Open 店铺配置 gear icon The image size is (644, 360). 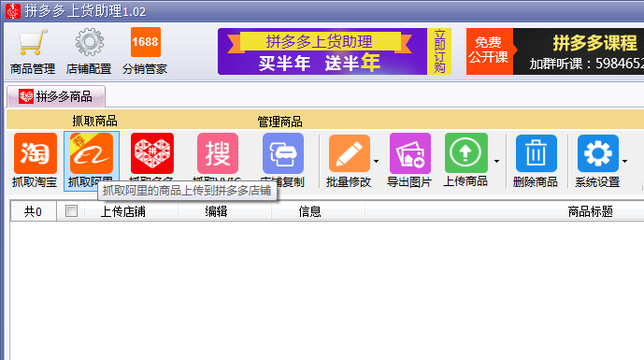[x=89, y=42]
